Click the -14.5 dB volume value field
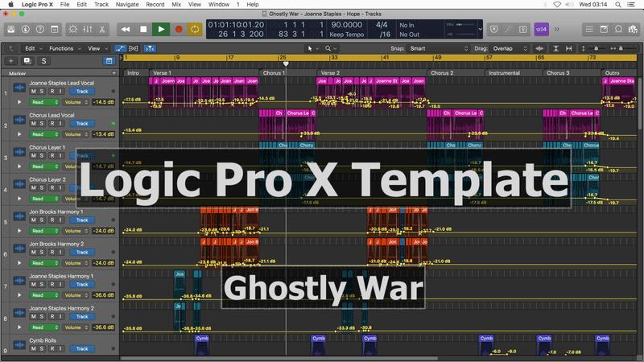Image resolution: width=644 pixels, height=362 pixels. click(103, 102)
